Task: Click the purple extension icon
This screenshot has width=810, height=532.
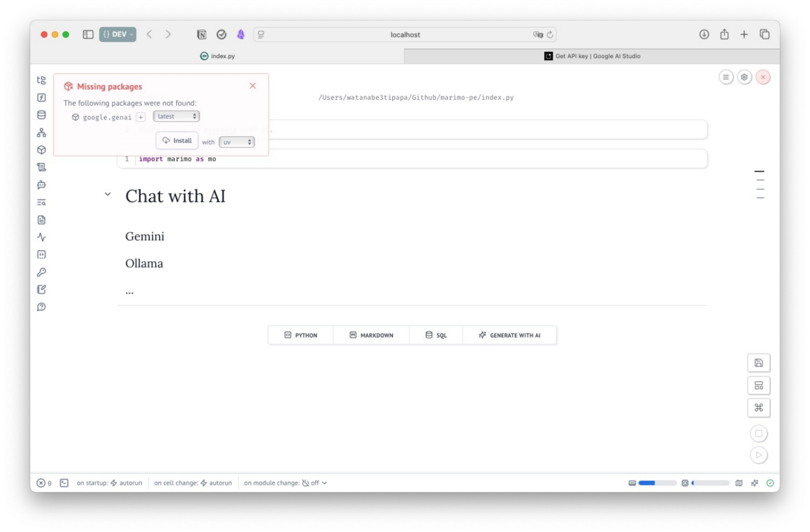Action: pyautogui.click(x=241, y=35)
